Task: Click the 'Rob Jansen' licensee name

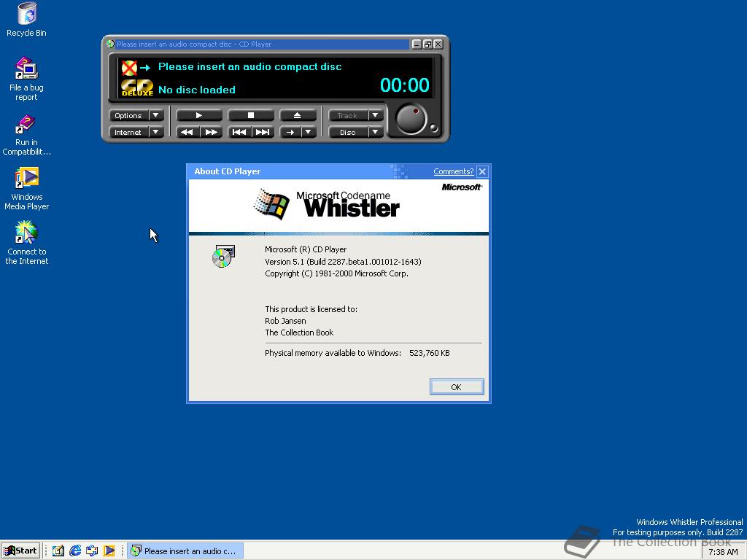Action: (x=285, y=321)
